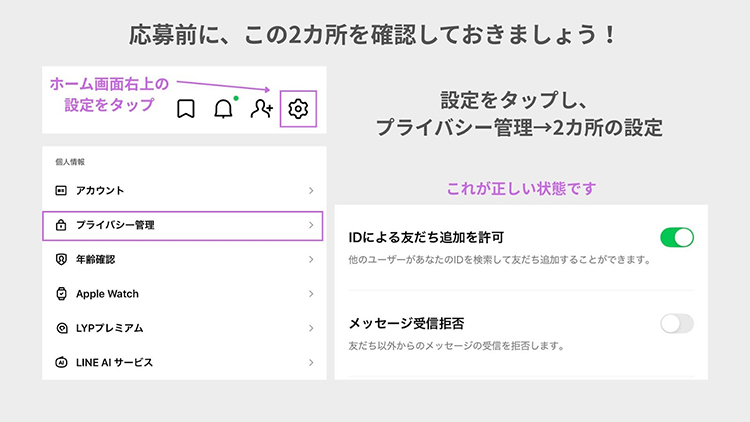Toggle メッセージ受信拒否 switch
The image size is (750, 422).
(x=676, y=323)
